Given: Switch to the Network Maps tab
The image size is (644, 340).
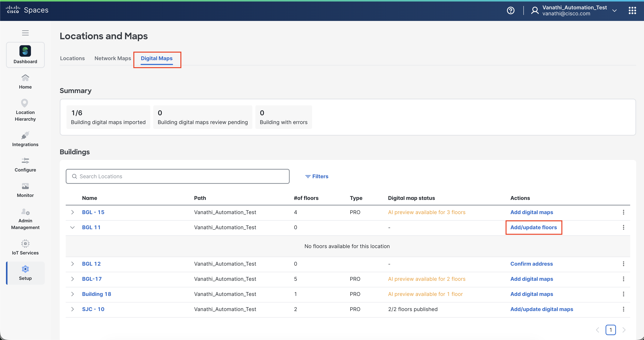Looking at the screenshot, I should 113,58.
